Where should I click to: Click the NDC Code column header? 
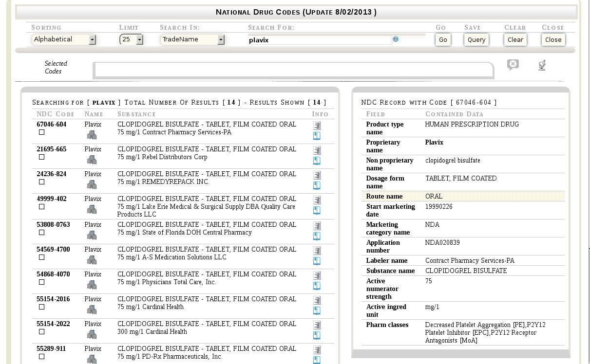pyautogui.click(x=56, y=114)
